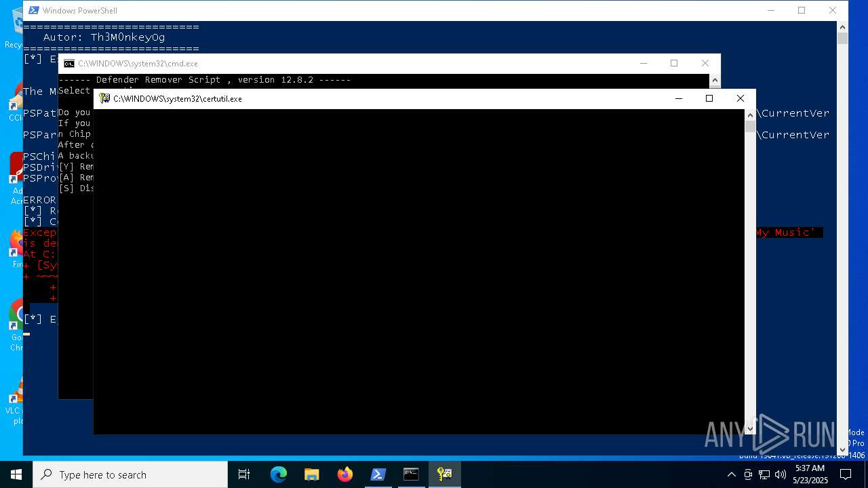The image size is (868, 488).
Task: Click certutil window scroll up arrow
Action: 750,115
